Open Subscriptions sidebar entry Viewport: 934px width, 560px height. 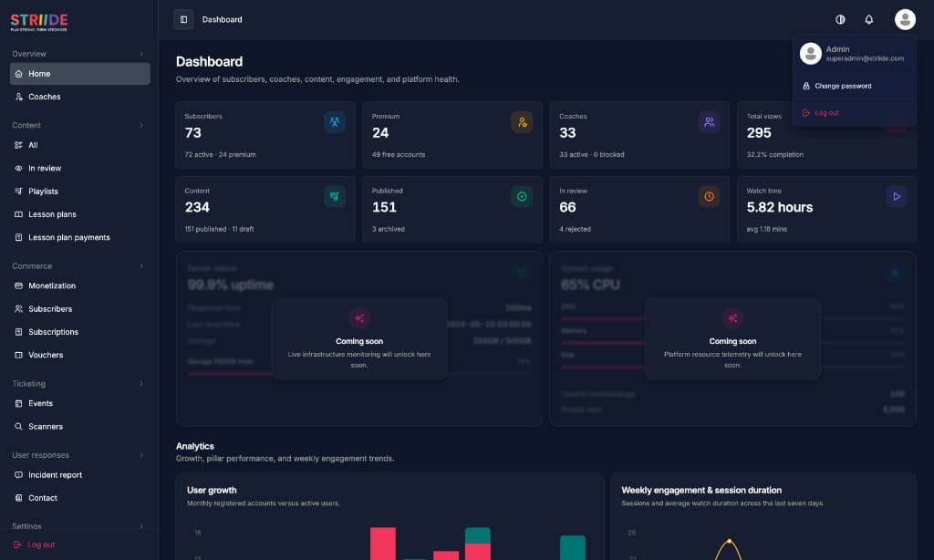[x=80, y=332]
